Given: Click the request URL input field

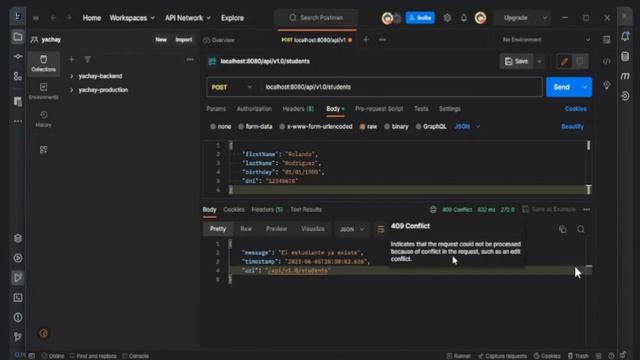Looking at the screenshot, I should click(x=401, y=87).
